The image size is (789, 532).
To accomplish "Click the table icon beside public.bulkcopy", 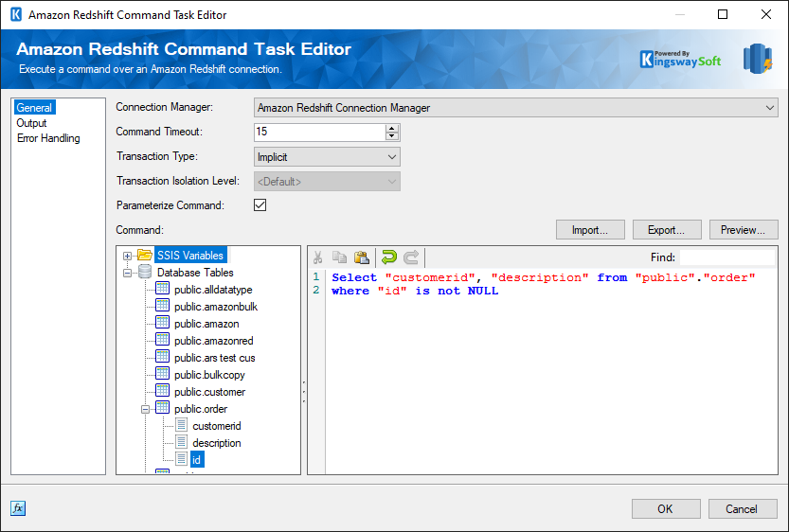I will point(163,374).
